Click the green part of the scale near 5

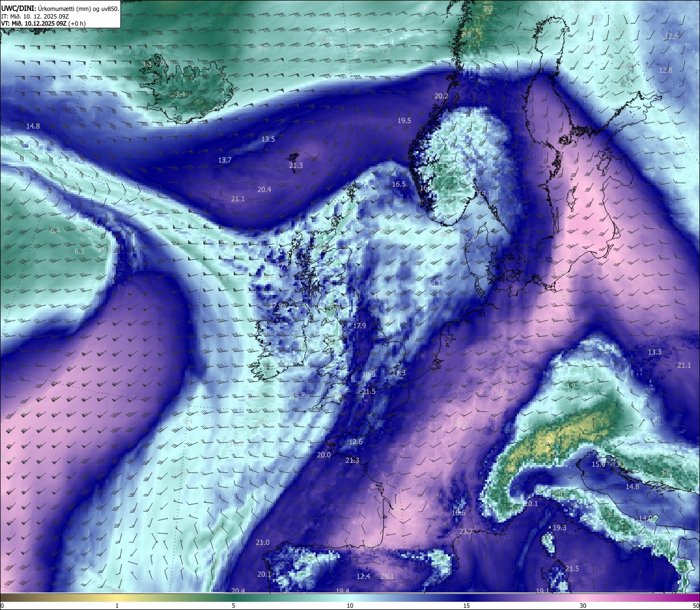point(234,597)
